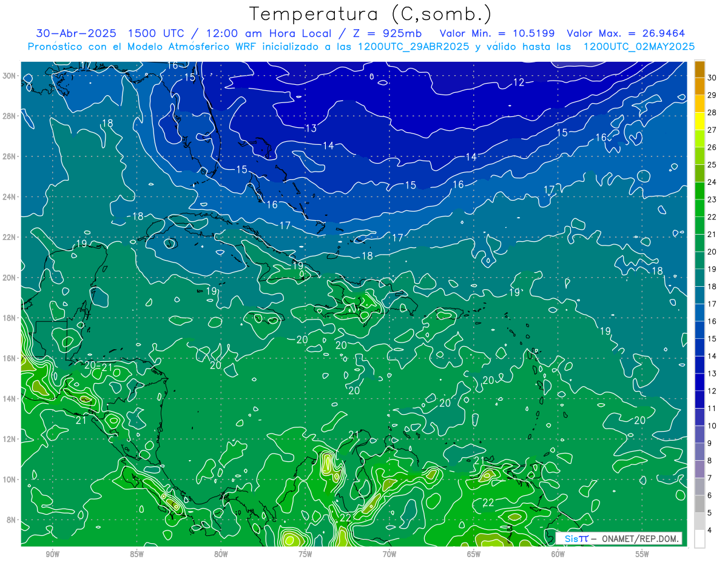Click the 75W longitude axis label
This screenshot has height=562, width=728.
click(x=305, y=554)
